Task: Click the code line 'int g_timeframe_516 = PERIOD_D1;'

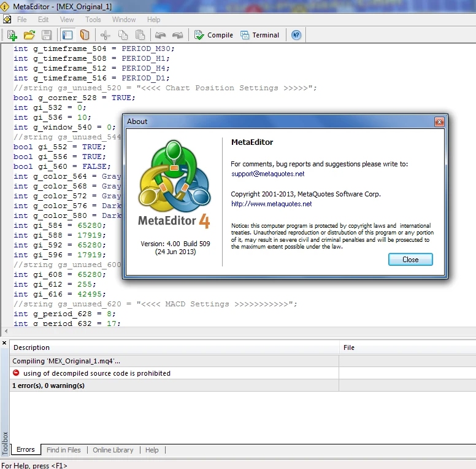Action: click(x=91, y=78)
